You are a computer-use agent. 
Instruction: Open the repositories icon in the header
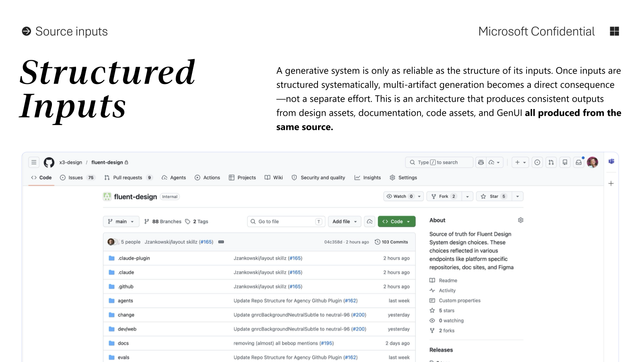click(x=565, y=162)
